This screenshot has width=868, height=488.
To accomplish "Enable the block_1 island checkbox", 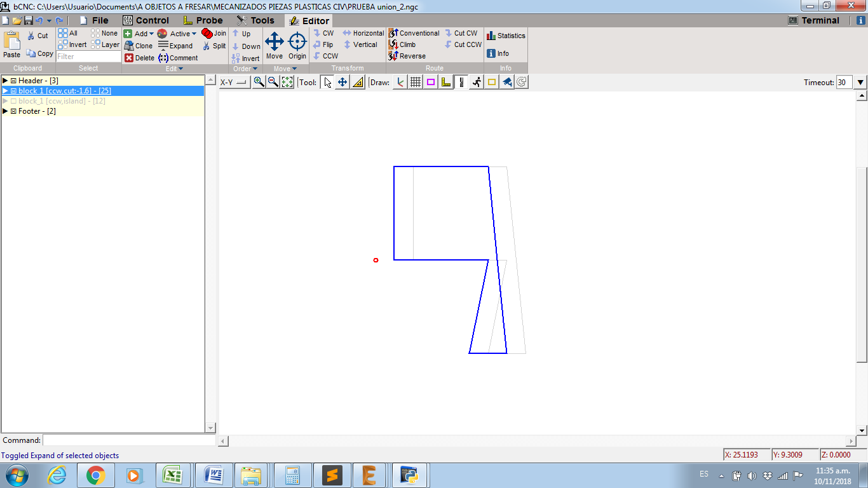I will [x=13, y=101].
